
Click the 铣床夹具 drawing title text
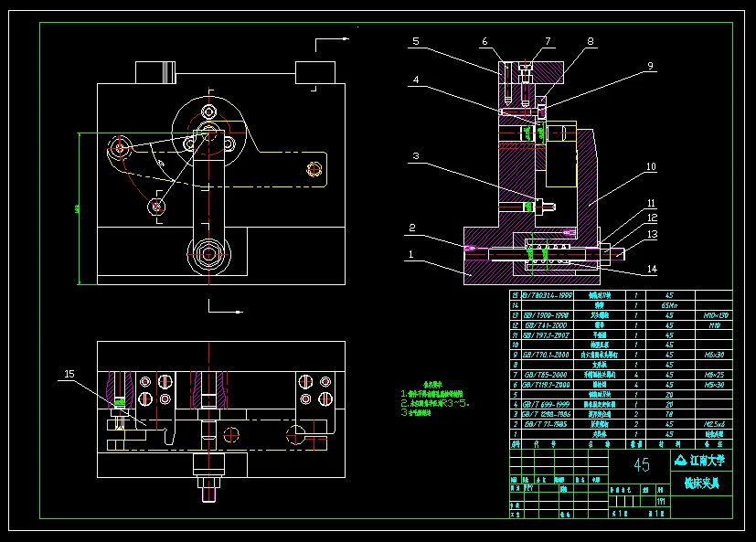pyautogui.click(x=702, y=484)
